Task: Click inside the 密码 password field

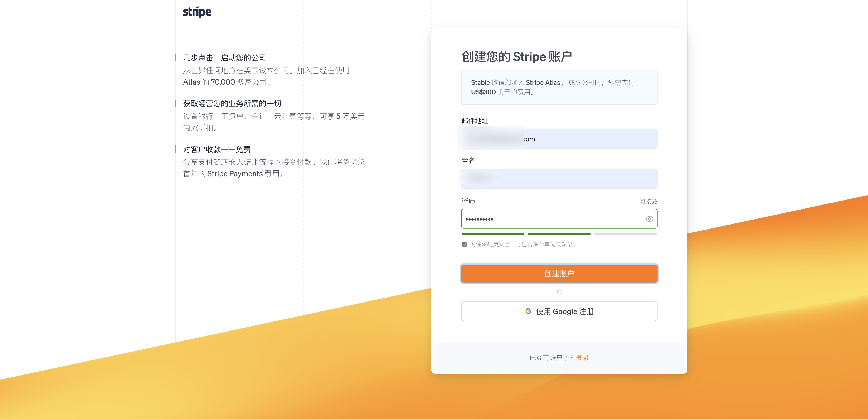Action: pyautogui.click(x=553, y=219)
